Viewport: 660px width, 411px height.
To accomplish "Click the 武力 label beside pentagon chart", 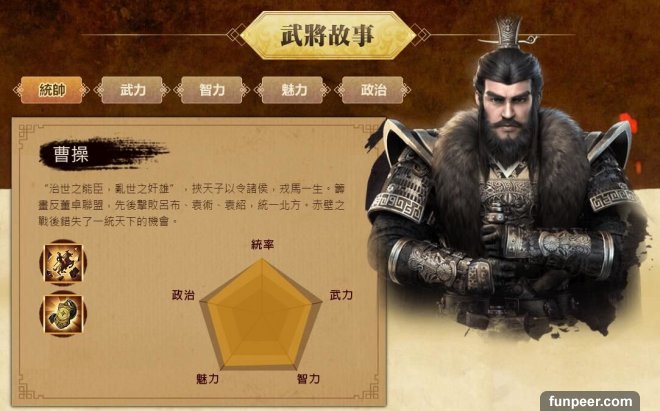I will click(341, 295).
